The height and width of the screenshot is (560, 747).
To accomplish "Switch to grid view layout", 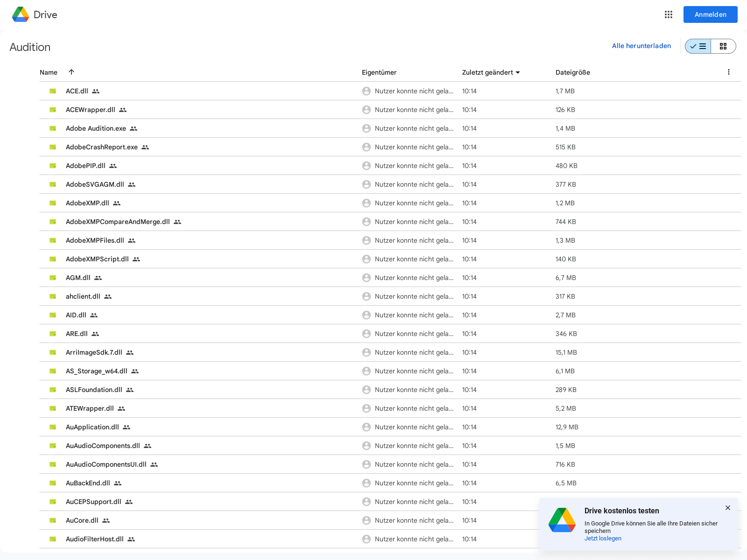I will tap(723, 46).
